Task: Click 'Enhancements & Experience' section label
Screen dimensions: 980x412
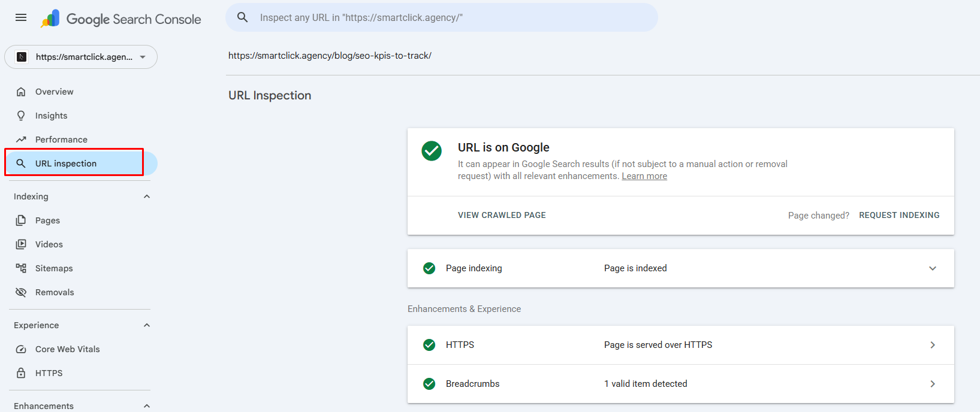Action: [x=464, y=309]
